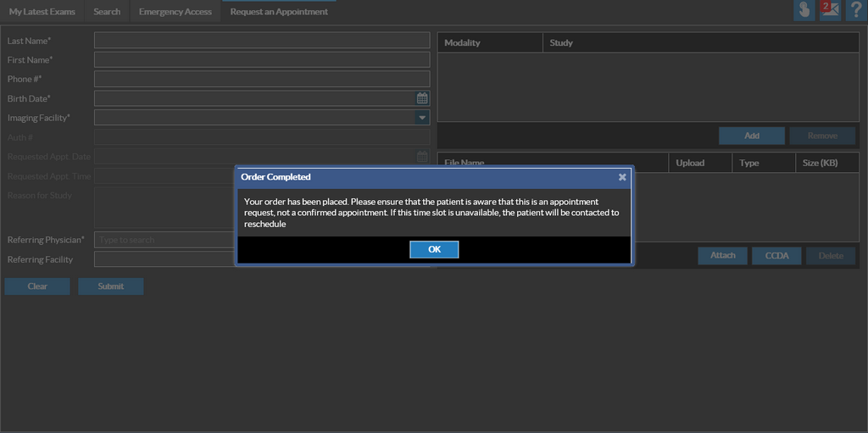Open messages envelope with 2 notifications
This screenshot has width=868, height=433.
point(830,10)
